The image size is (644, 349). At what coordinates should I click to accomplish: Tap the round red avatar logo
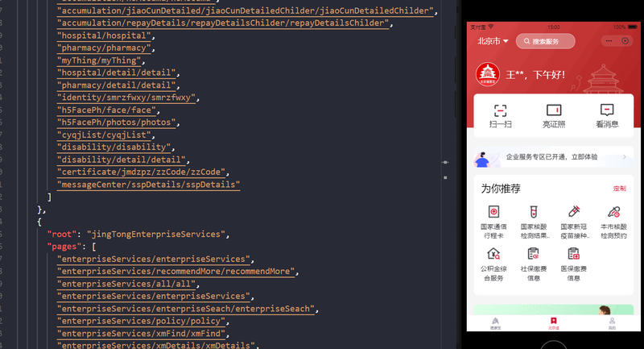(488, 74)
